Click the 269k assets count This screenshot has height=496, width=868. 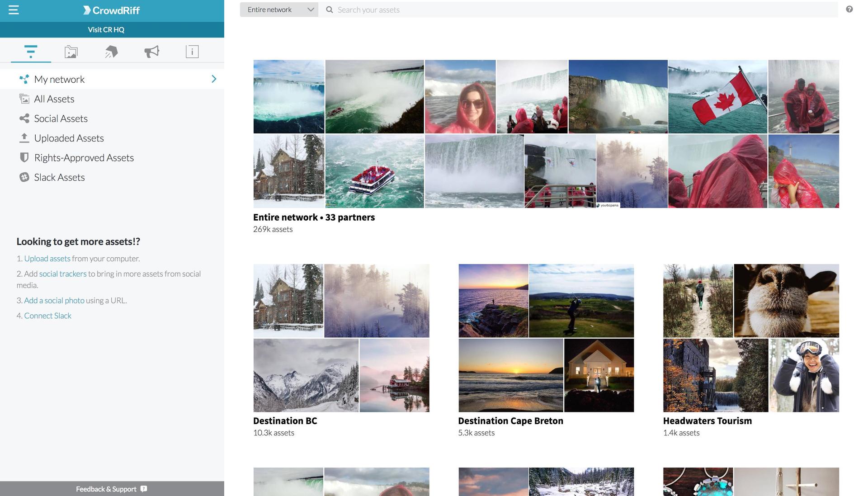pyautogui.click(x=273, y=229)
